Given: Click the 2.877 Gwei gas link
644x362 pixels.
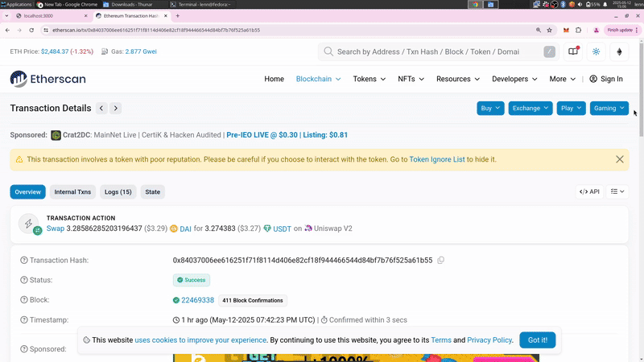Looking at the screenshot, I should click(141, 51).
